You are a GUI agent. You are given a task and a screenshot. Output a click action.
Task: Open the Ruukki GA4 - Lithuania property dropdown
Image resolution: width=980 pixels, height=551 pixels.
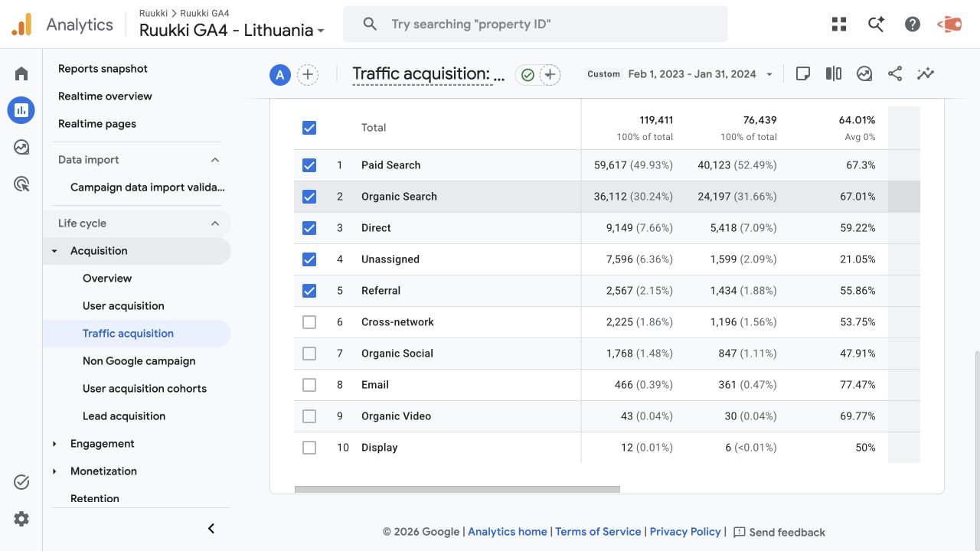232,31
